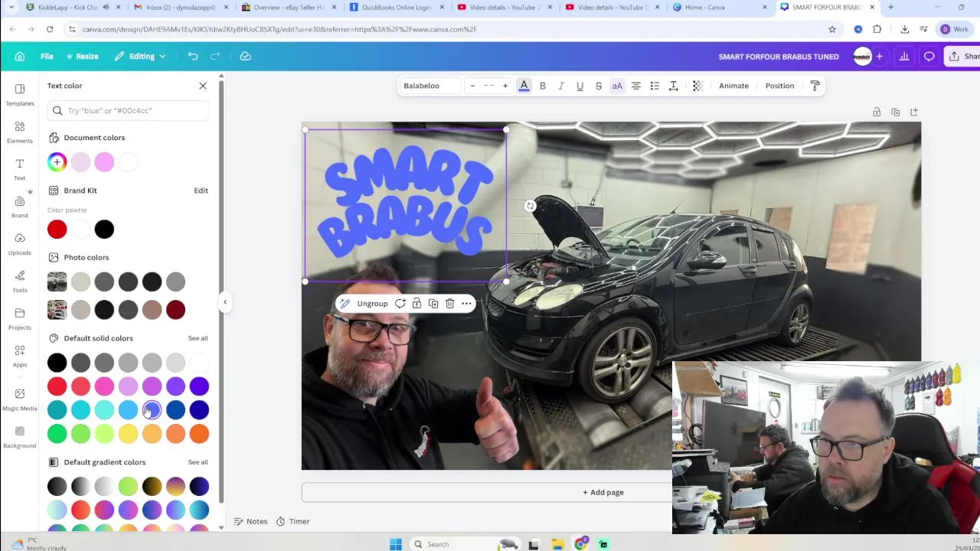The height and width of the screenshot is (551, 980).
Task: Click Edit next to Brand Kit
Action: click(201, 191)
